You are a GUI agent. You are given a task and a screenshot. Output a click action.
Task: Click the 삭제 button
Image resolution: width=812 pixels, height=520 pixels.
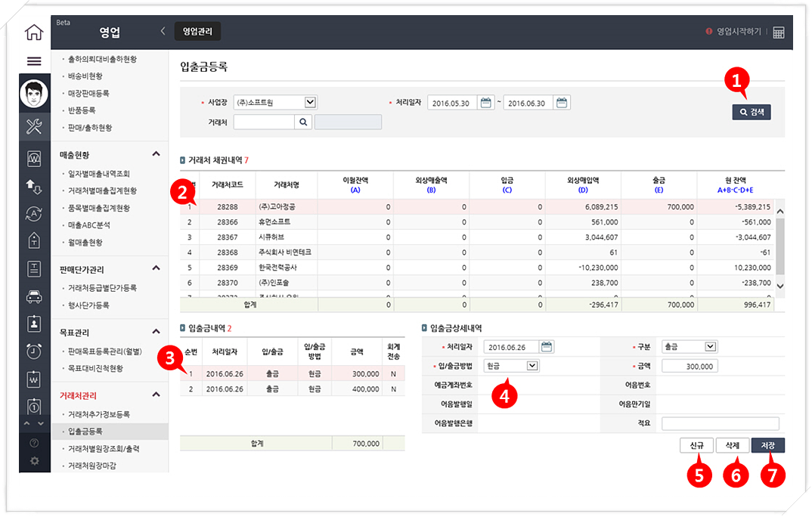pos(733,445)
